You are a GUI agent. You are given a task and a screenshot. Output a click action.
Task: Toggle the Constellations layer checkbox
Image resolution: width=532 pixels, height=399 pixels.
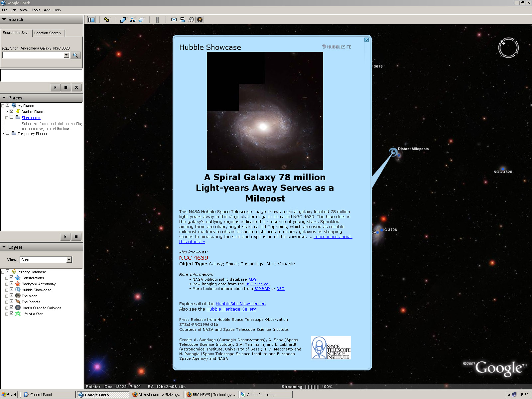pos(12,277)
